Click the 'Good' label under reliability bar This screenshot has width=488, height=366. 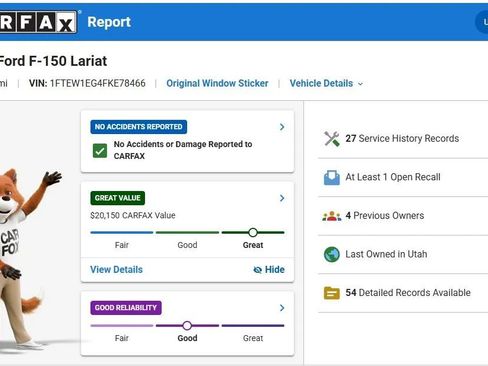pos(187,338)
